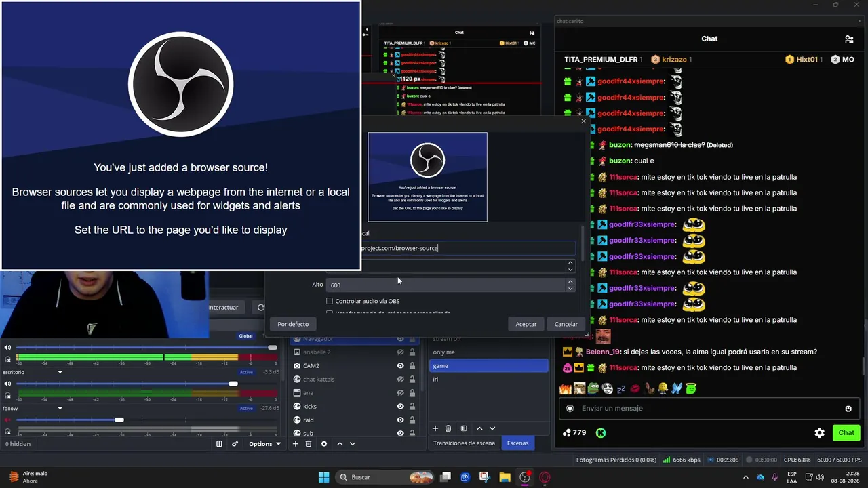Click the URL field of the browser source
This screenshot has width=868, height=488.
pos(468,248)
